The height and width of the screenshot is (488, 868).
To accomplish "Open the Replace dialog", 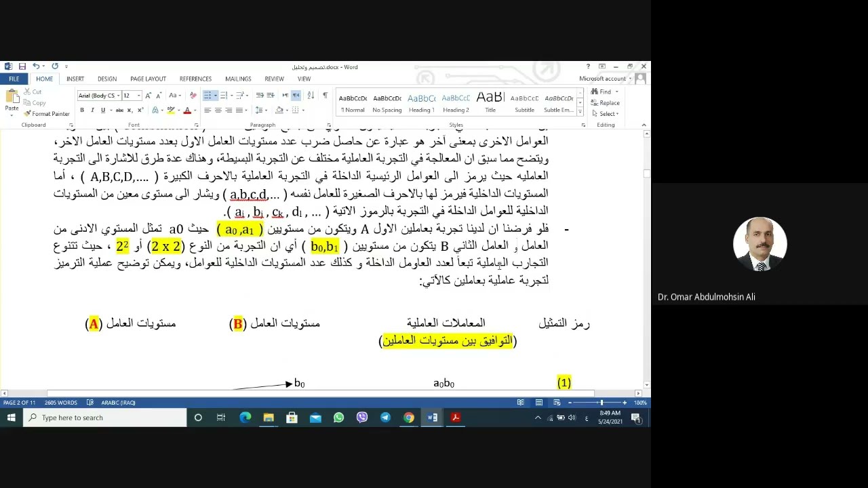I will 605,102.
